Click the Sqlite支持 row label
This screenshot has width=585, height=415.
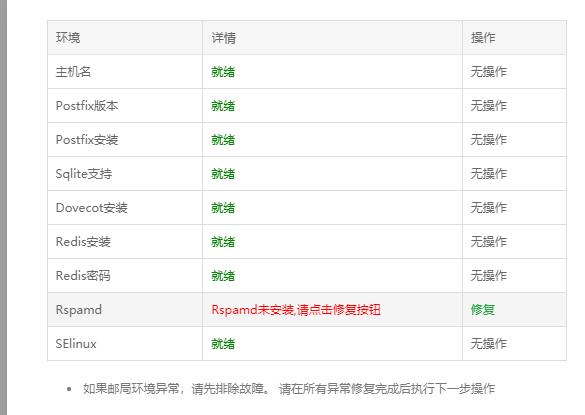click(x=84, y=174)
